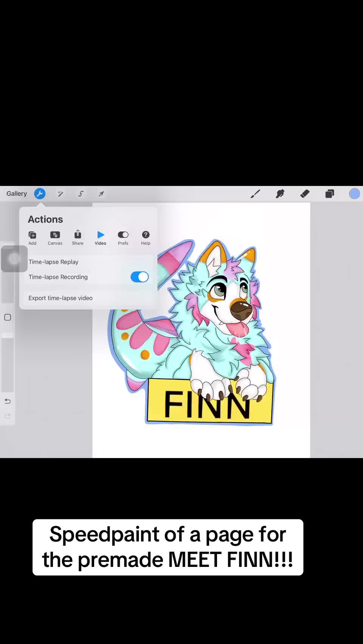Select the Smudge tool
363x644 pixels.
pyautogui.click(x=280, y=194)
